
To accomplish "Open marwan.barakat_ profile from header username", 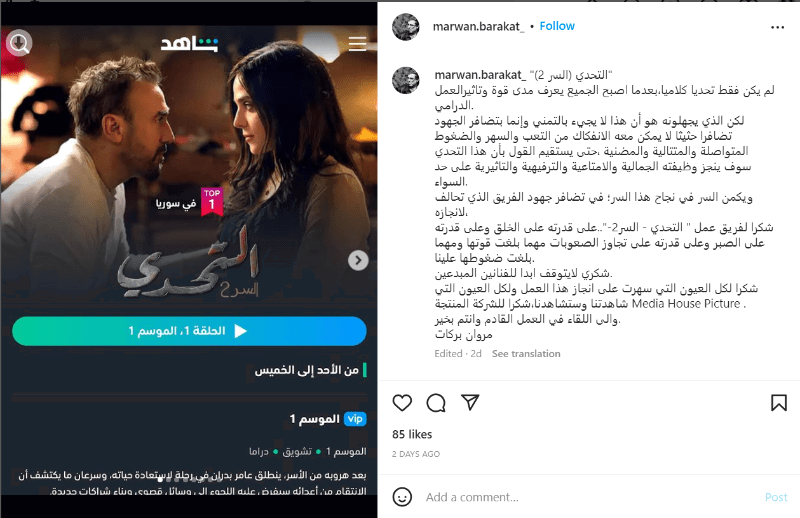I will point(478,27).
